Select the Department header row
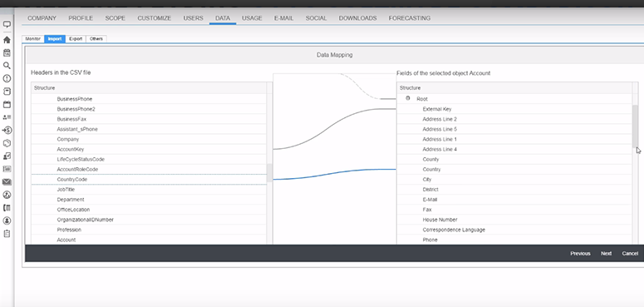The image size is (644, 307). coord(149,200)
